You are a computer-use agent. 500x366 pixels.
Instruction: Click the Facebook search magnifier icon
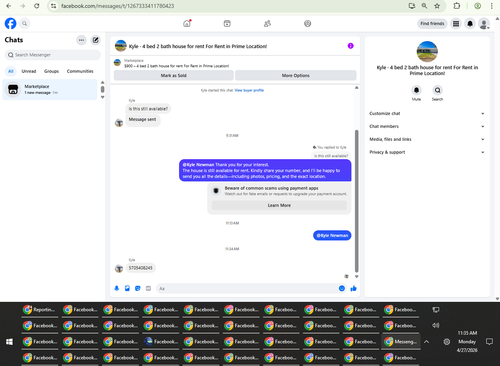(25, 24)
